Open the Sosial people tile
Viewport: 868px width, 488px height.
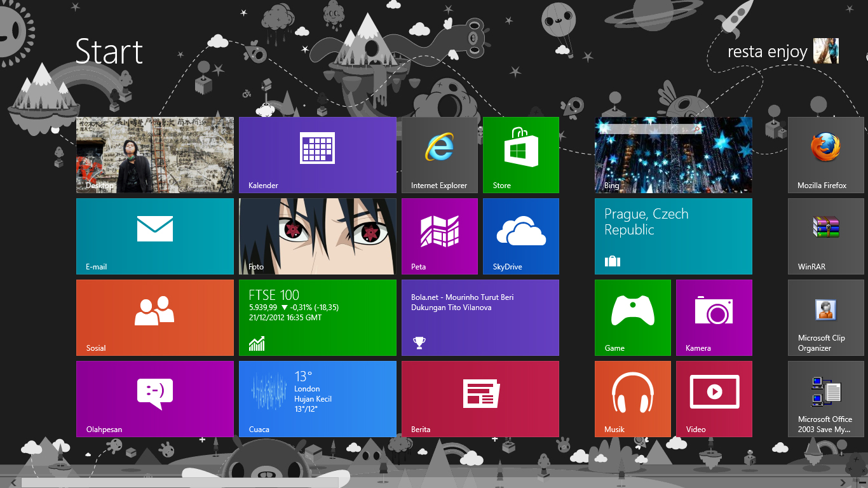tap(155, 318)
